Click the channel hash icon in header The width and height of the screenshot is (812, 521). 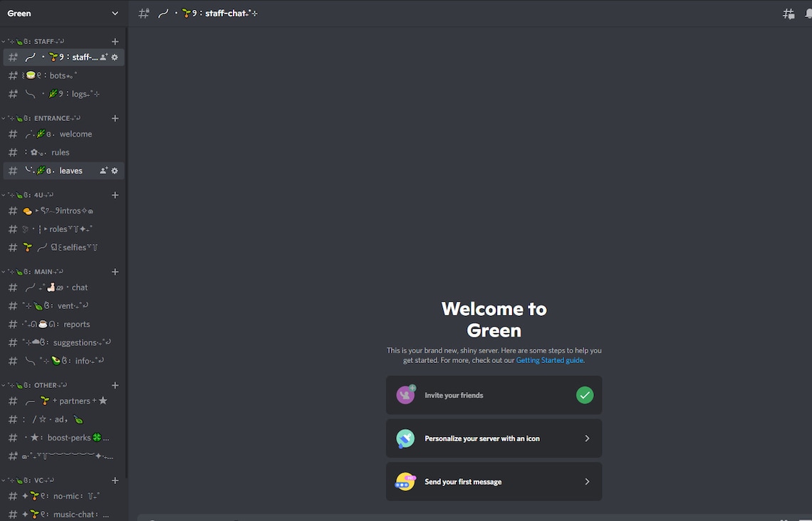pyautogui.click(x=144, y=14)
